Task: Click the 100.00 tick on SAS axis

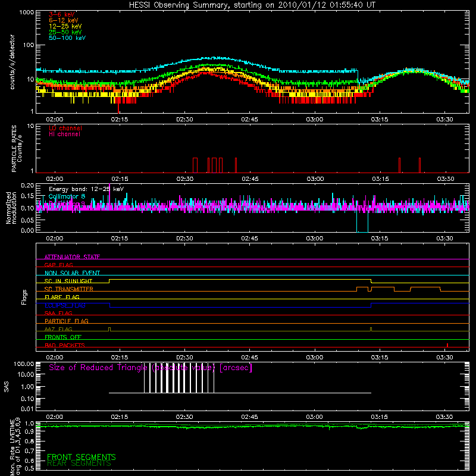Action: 24,364
